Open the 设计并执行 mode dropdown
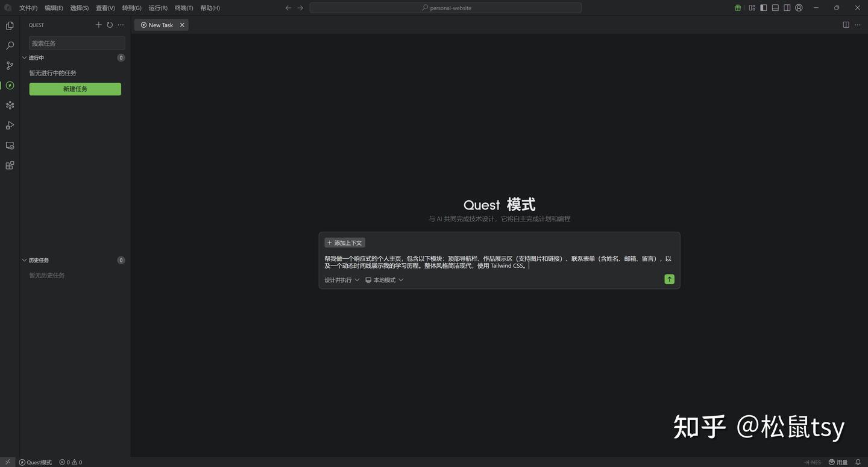 [342, 280]
